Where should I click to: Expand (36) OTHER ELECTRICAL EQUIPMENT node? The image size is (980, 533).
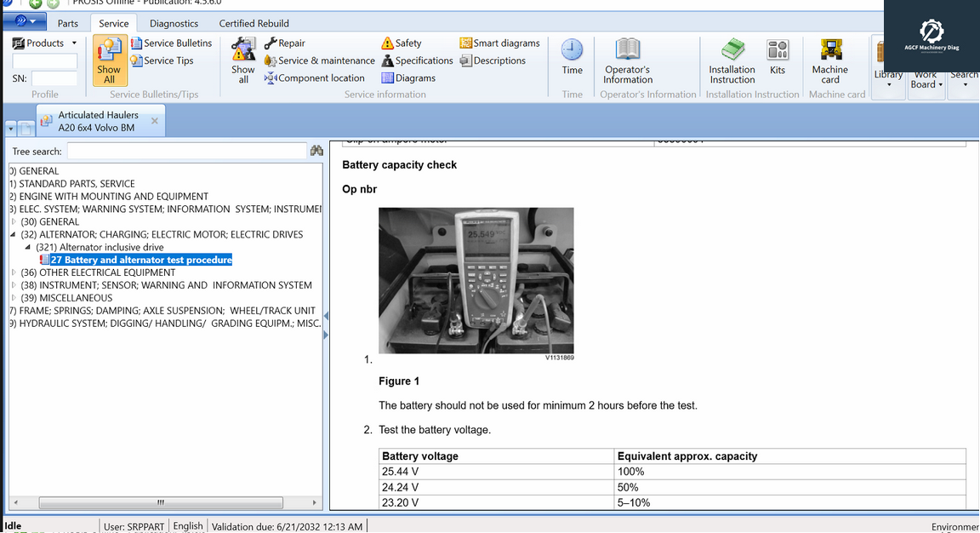(x=13, y=272)
